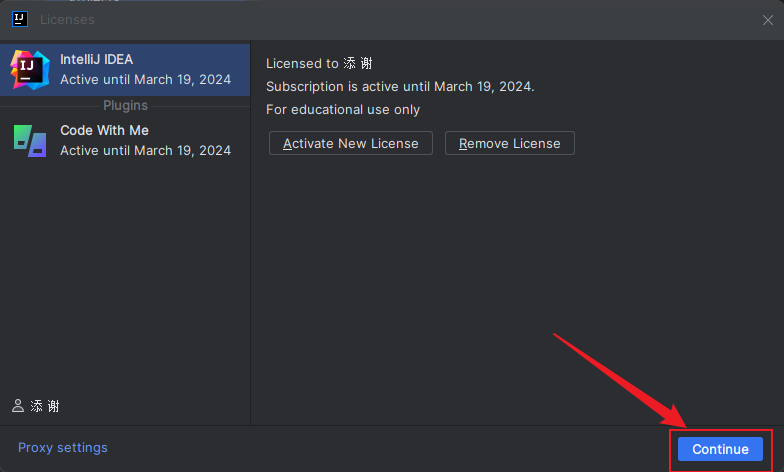Click the user account avatar icon
784x472 pixels.
click(x=18, y=406)
